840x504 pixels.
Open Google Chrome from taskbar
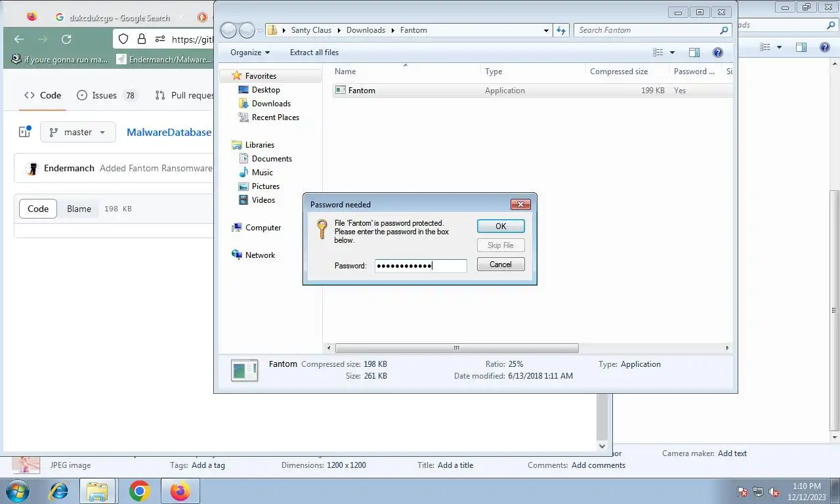[139, 491]
